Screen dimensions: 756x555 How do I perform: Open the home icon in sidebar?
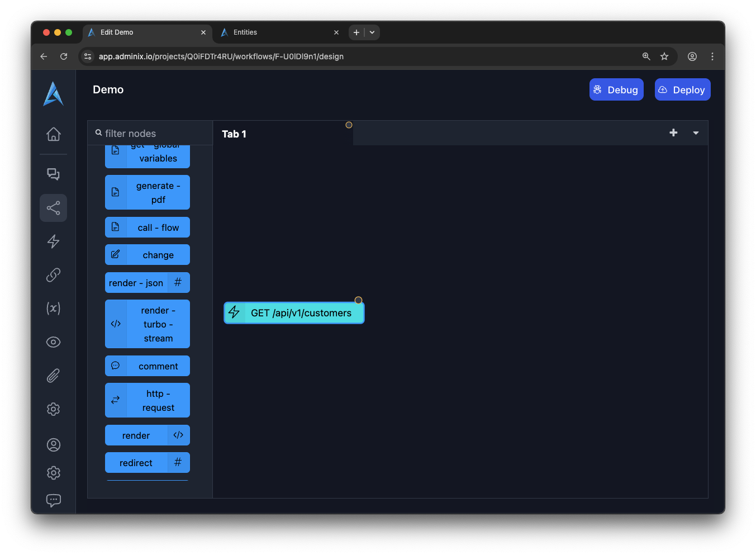click(53, 134)
